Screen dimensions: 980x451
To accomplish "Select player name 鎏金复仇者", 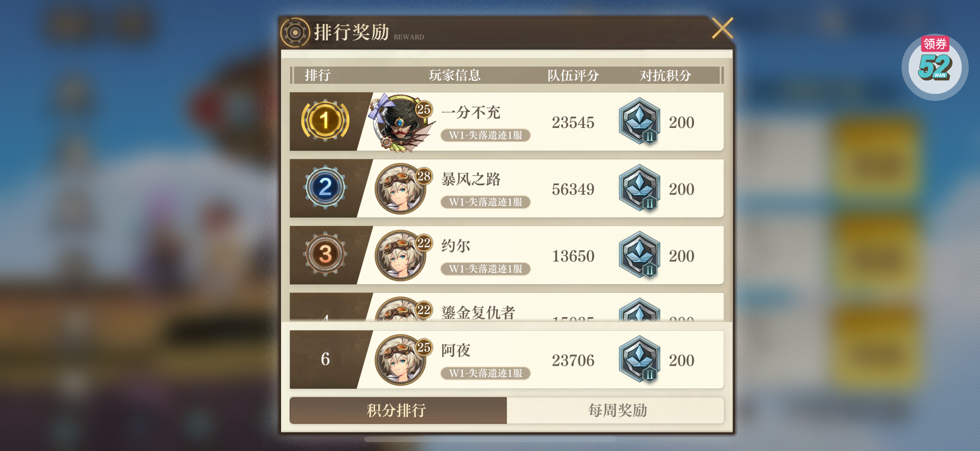I will (478, 312).
